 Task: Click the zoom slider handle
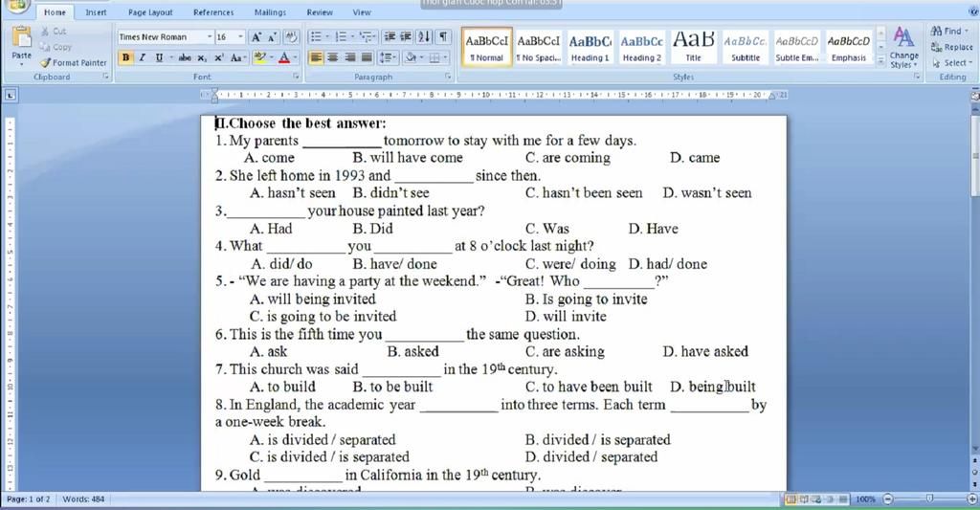click(x=929, y=499)
